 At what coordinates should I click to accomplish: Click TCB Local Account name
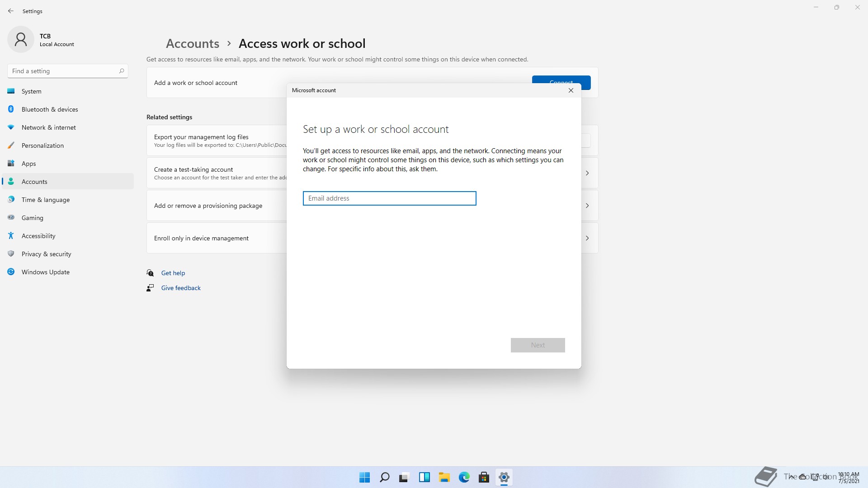pos(57,40)
